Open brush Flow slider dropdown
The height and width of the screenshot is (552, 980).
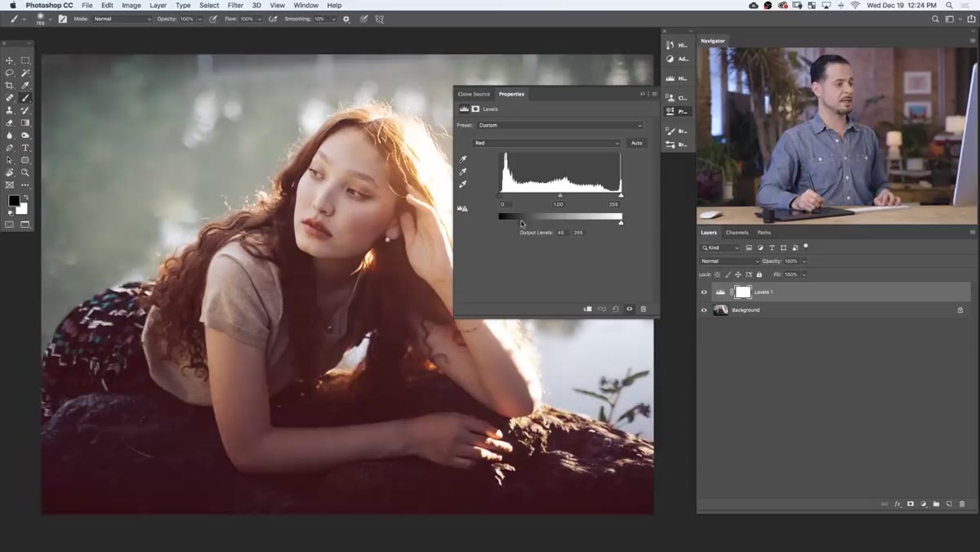pos(259,18)
